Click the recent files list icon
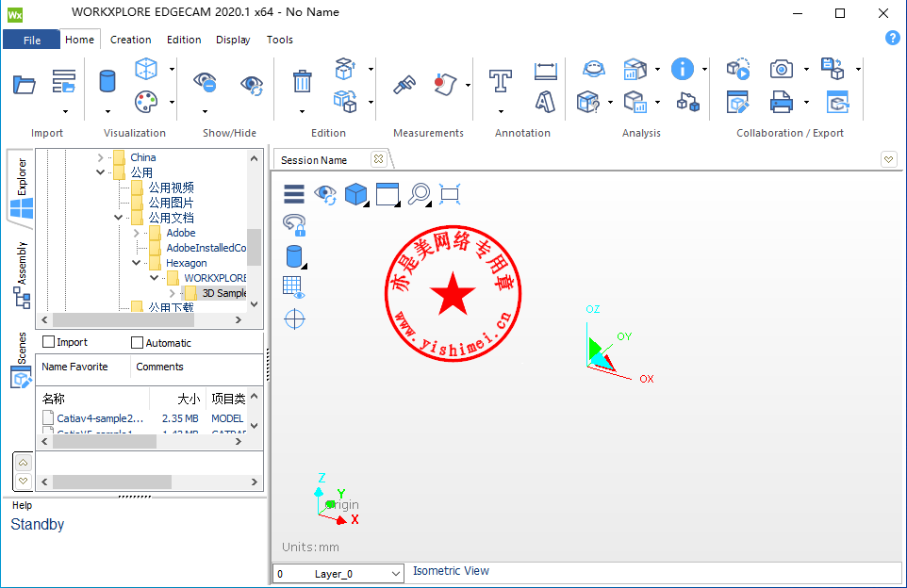Viewport: 907px width, 588px height. (x=64, y=82)
